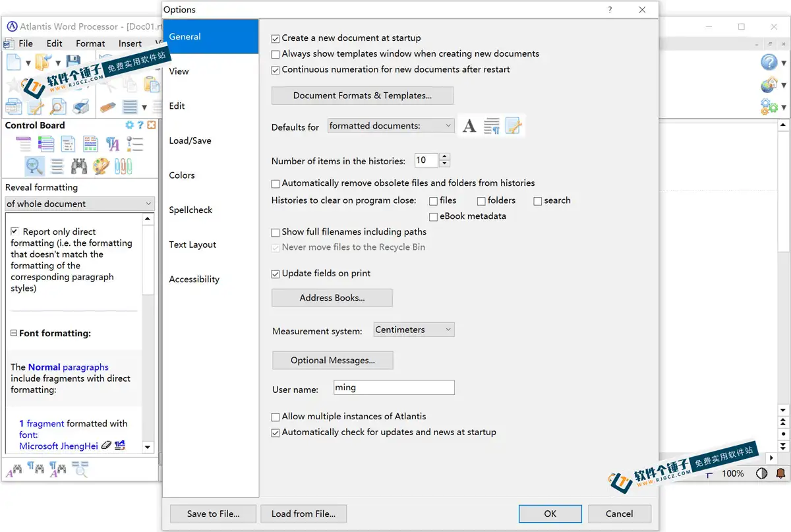Tick the 'folders' history checkbox
The width and height of the screenshot is (791, 532).
(481, 201)
